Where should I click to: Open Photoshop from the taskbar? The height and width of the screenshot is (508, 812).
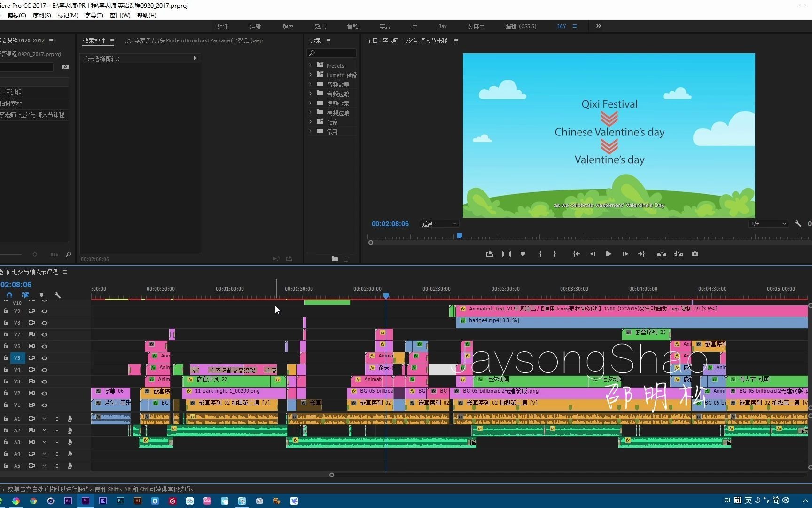click(x=120, y=501)
